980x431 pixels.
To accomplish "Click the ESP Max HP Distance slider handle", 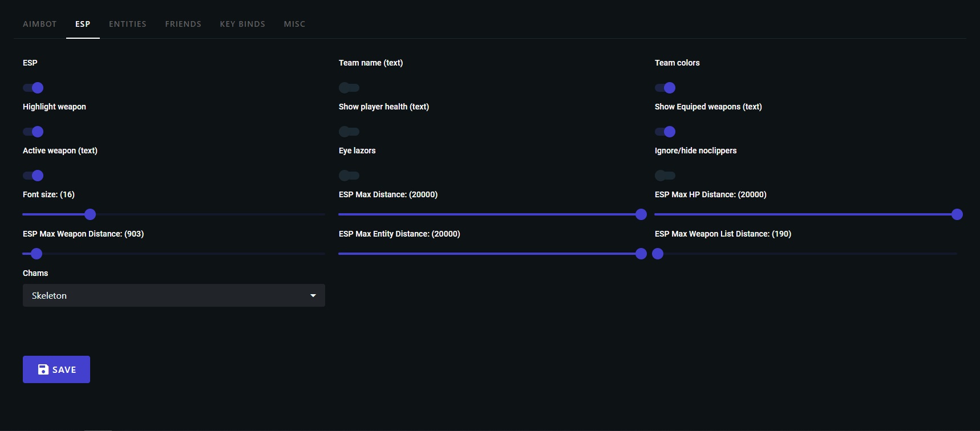I will (957, 214).
